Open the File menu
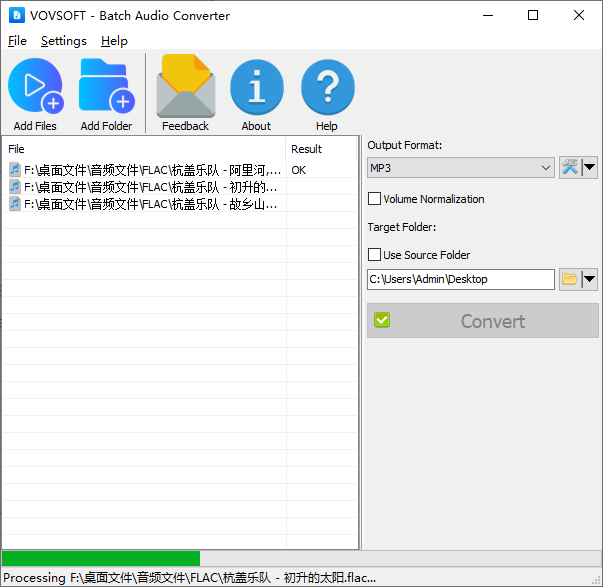This screenshot has height=587, width=603. tap(17, 41)
